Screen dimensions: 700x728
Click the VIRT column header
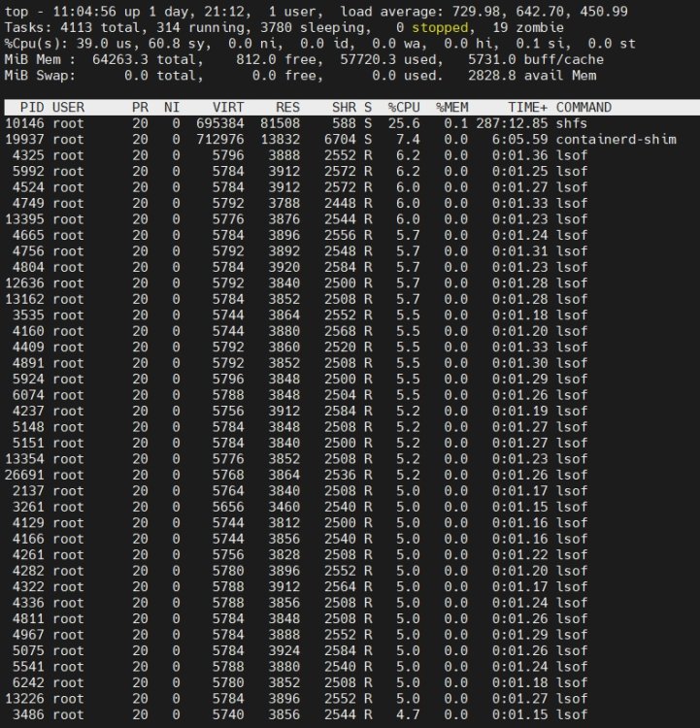tap(228, 107)
